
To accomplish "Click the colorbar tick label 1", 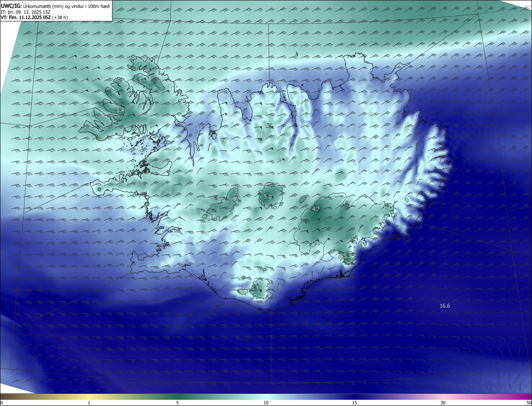I will tap(89, 403).
